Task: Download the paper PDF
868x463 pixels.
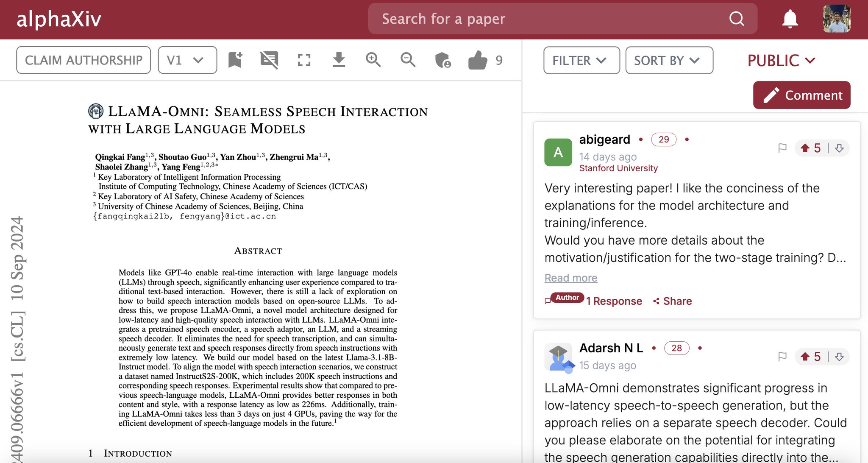Action: click(339, 60)
